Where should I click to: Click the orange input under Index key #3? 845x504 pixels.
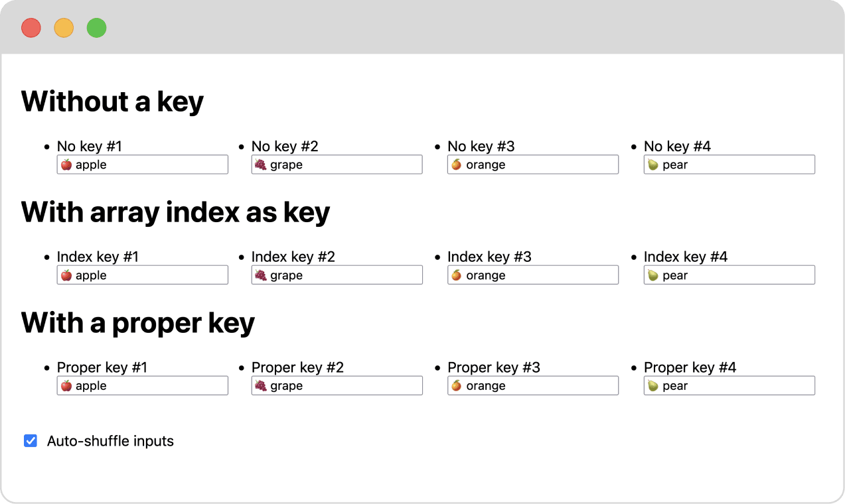tap(532, 275)
